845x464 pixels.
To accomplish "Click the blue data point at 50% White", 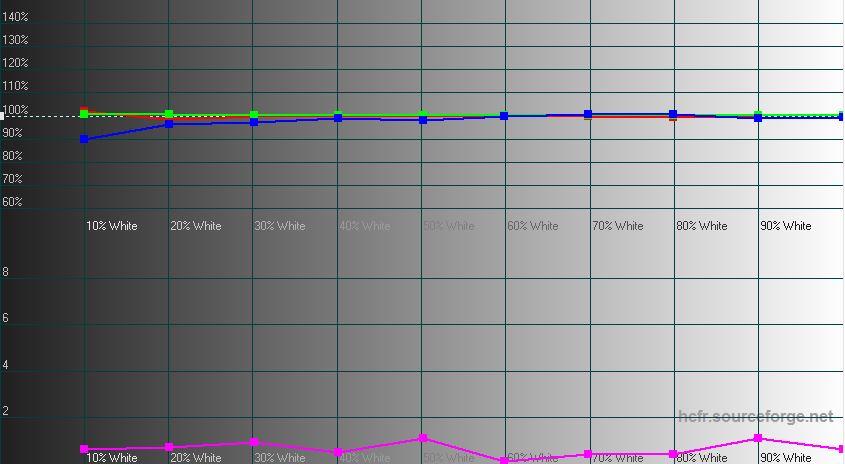I will [423, 120].
